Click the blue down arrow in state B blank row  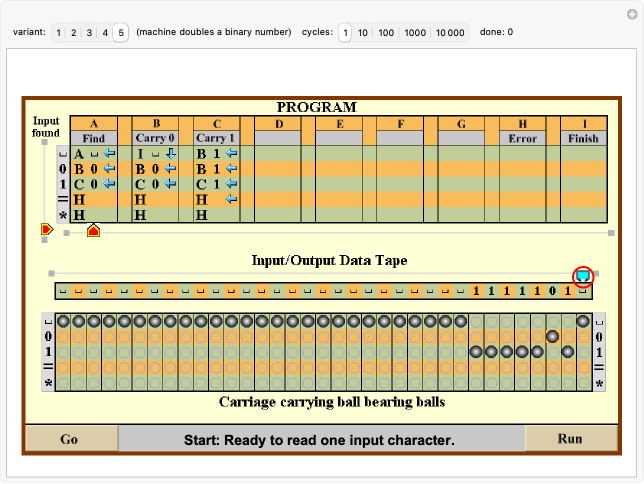[170, 153]
